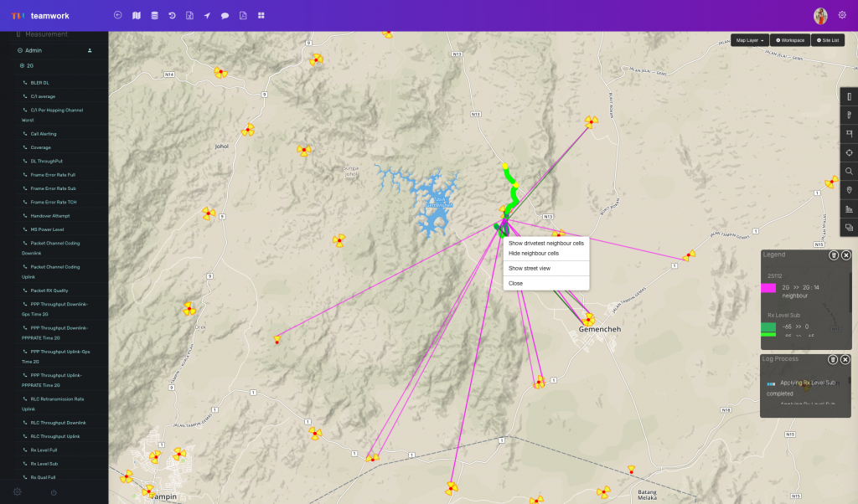This screenshot has height=504, width=858.
Task: Open the Map Layer dropdown
Action: (x=749, y=40)
